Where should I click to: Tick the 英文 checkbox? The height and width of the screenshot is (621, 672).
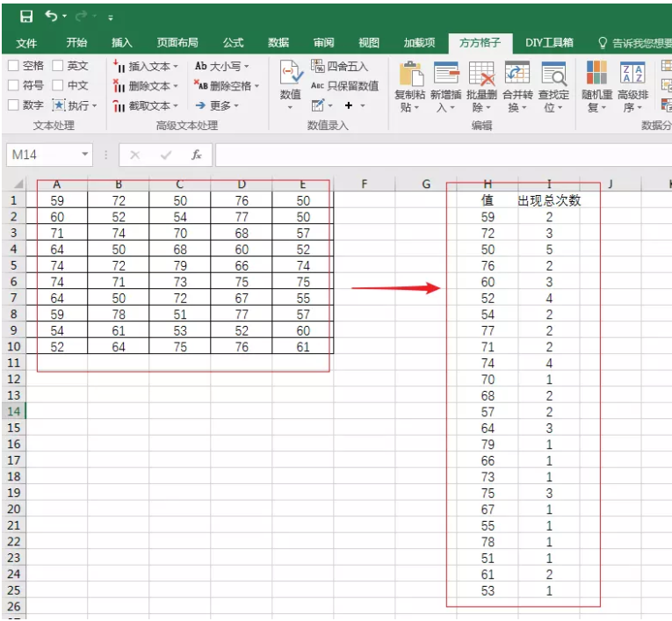click(x=58, y=66)
